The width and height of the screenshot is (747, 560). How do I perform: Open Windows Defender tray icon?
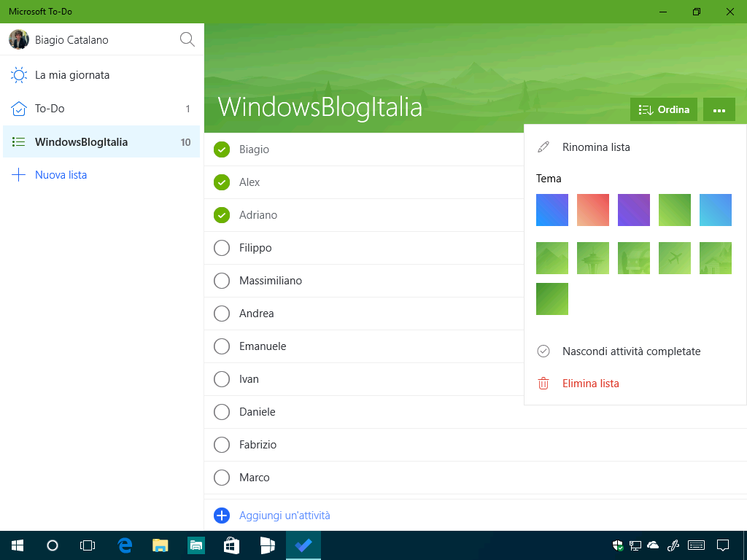[618, 545]
